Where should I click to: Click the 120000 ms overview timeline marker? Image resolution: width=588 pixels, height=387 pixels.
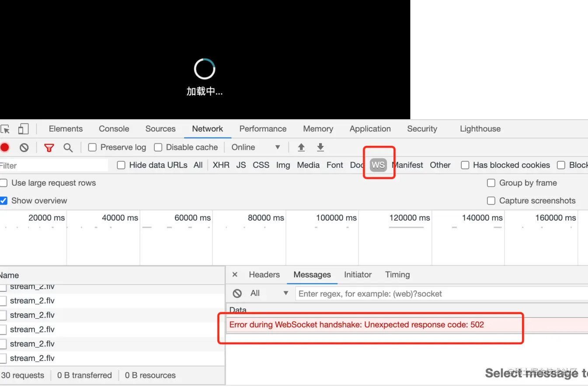pyautogui.click(x=410, y=218)
